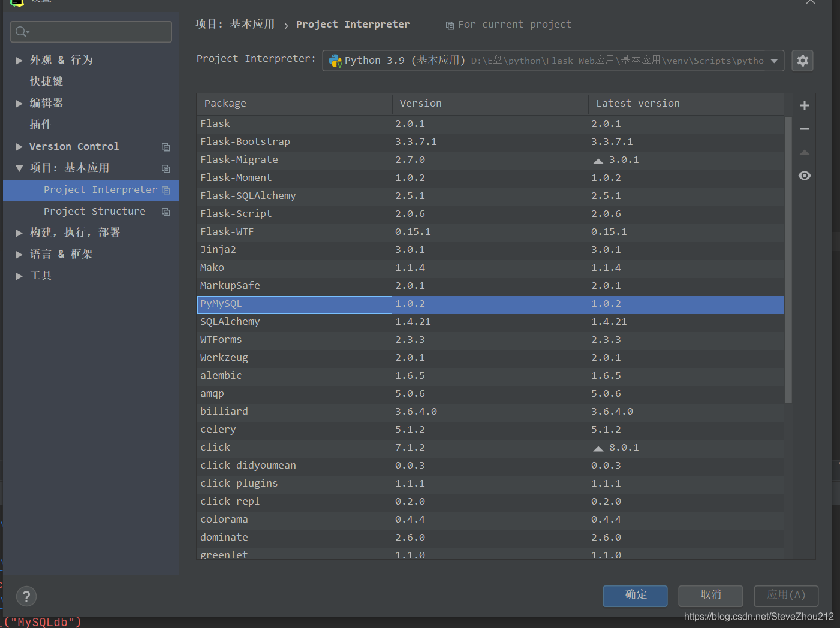840x628 pixels.
Task: Open the Project Interpreter dropdown
Action: (x=553, y=61)
